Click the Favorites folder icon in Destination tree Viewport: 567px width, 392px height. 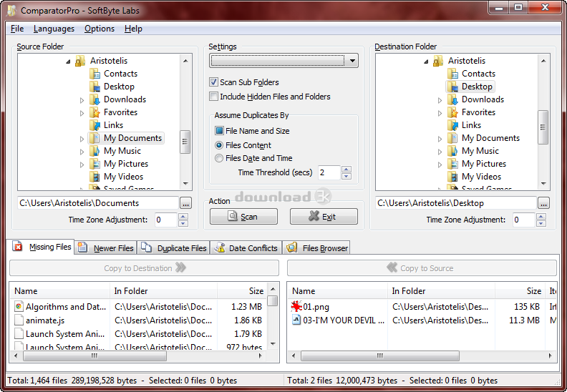(452, 112)
